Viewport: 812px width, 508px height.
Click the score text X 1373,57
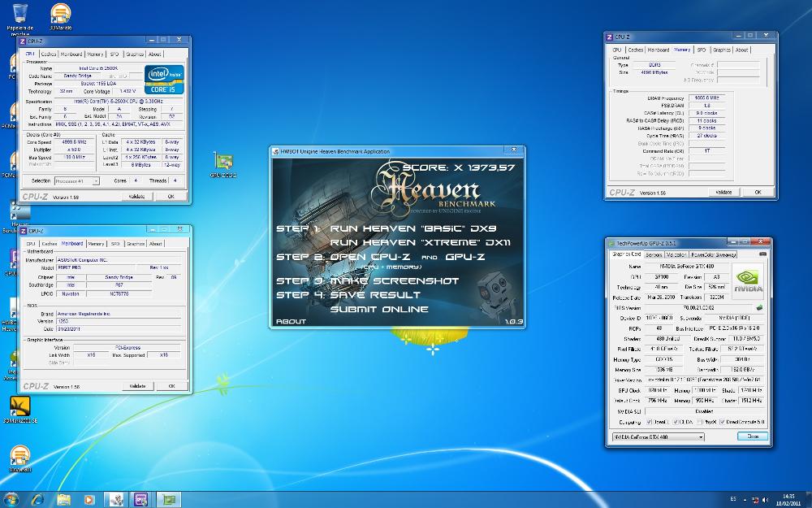click(458, 167)
